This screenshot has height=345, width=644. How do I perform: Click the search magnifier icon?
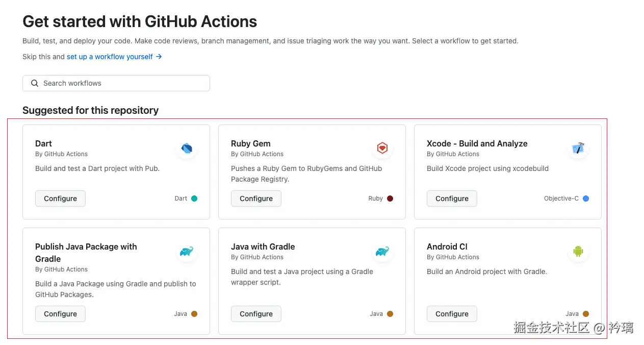35,83
